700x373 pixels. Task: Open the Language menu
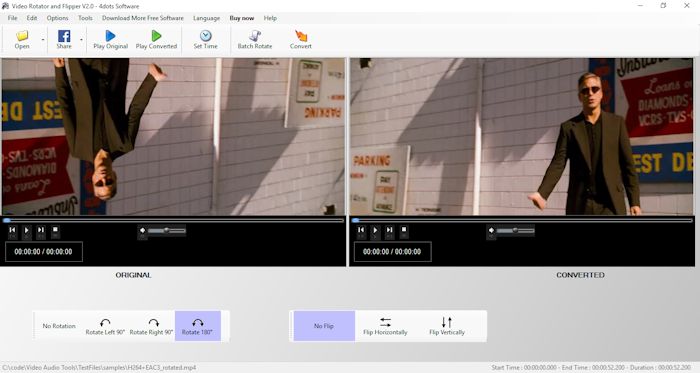(206, 18)
